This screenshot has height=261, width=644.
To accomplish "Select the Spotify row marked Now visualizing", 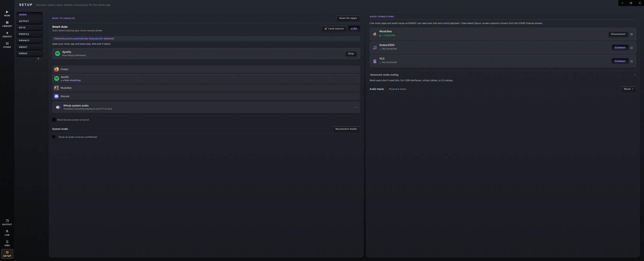I will [206, 79].
